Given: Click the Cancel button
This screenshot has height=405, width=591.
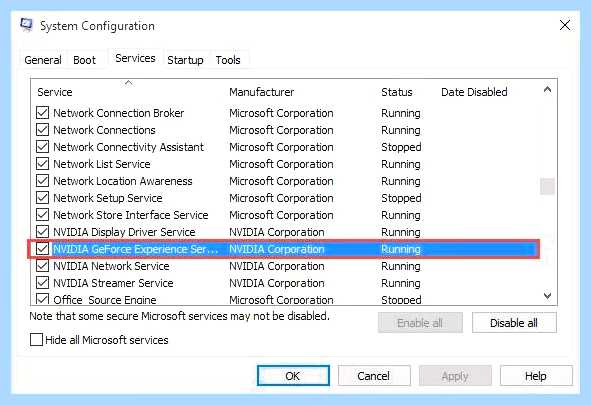Looking at the screenshot, I should 374,376.
